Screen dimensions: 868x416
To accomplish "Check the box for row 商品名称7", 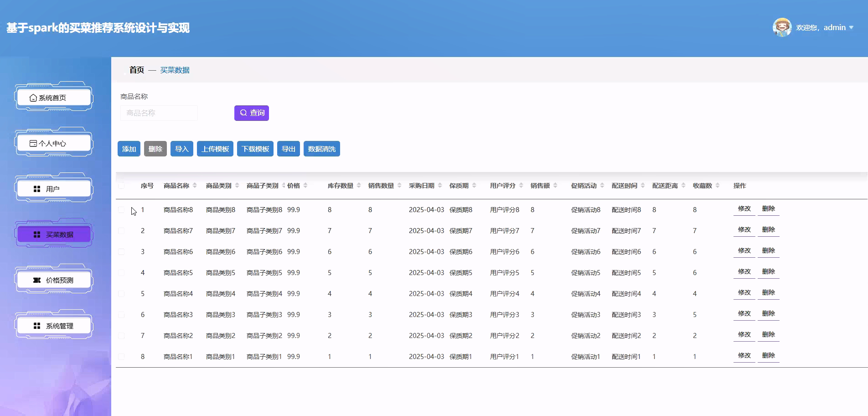I will (x=121, y=231).
